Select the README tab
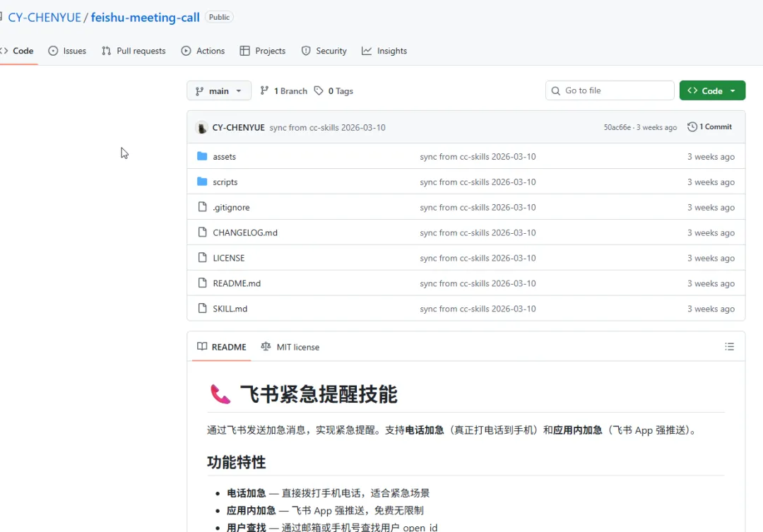Image resolution: width=763 pixels, height=532 pixels. click(x=222, y=347)
